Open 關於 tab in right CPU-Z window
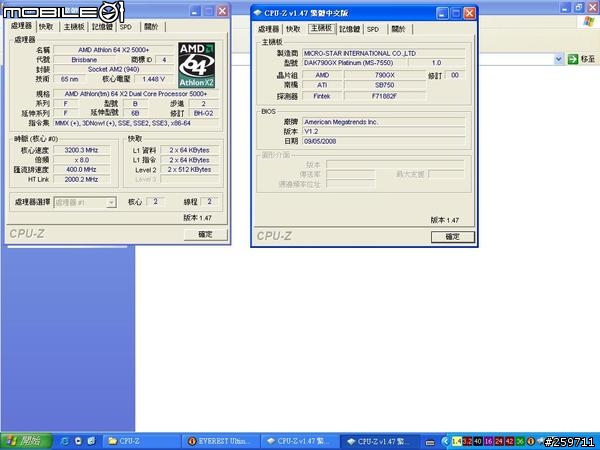The image size is (600, 450). pos(398,29)
